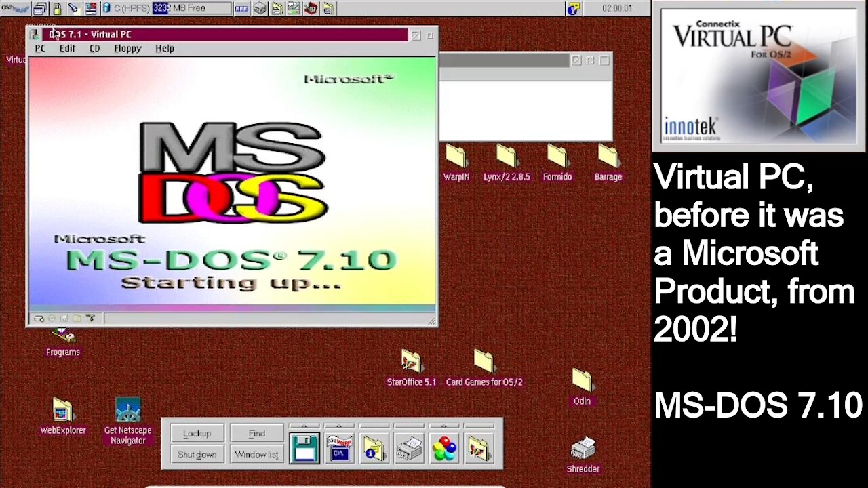The width and height of the screenshot is (868, 488).
Task: Open the butterfly folder icon on LaunchPad
Action: [479, 448]
